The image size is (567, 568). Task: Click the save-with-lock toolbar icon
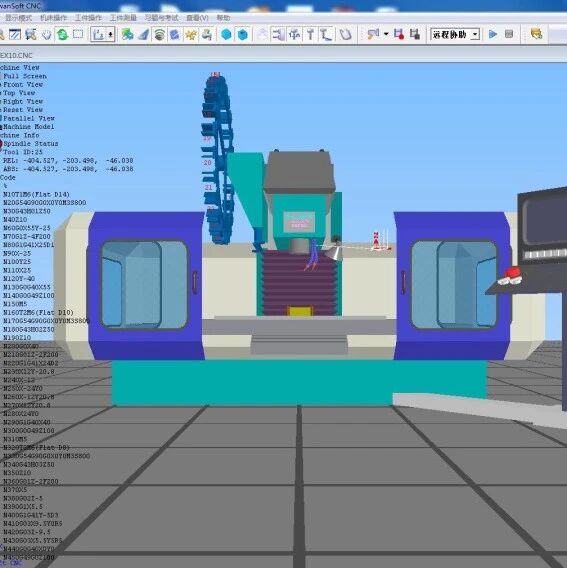[414, 34]
